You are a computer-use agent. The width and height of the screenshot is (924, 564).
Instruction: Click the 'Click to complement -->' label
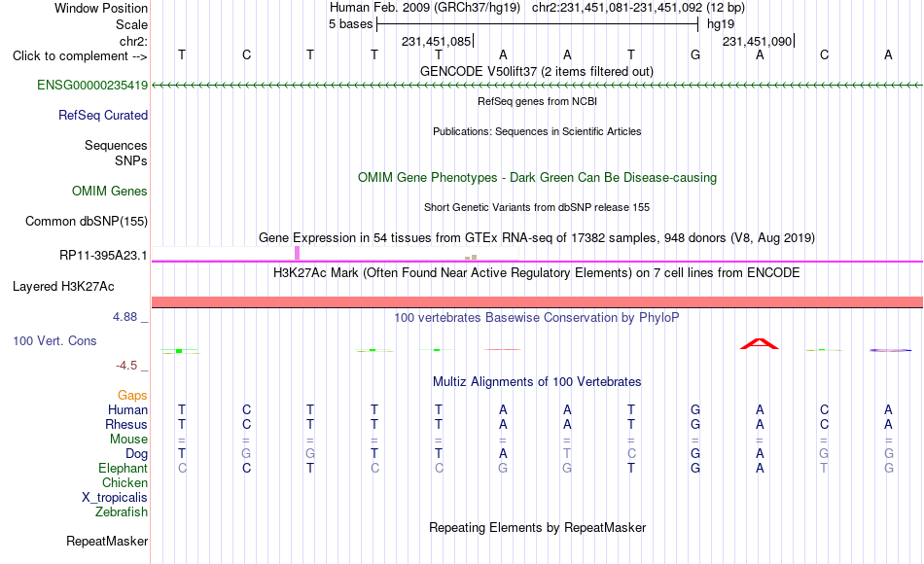80,56
